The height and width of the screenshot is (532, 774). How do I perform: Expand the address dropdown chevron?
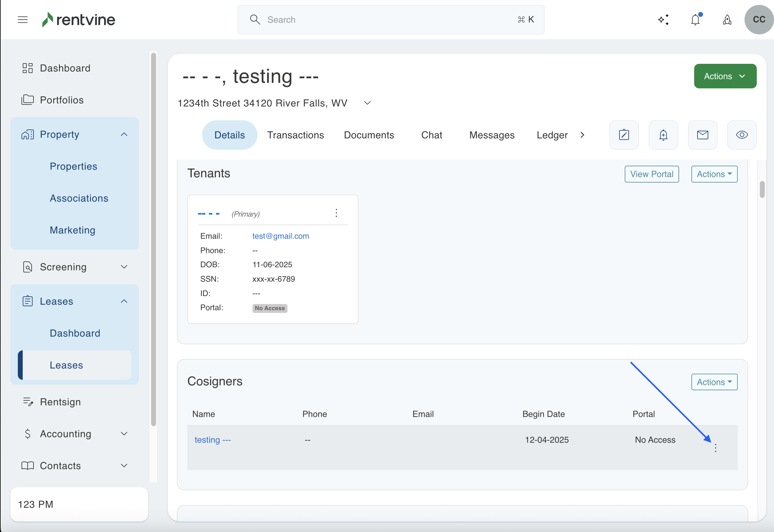coord(367,103)
